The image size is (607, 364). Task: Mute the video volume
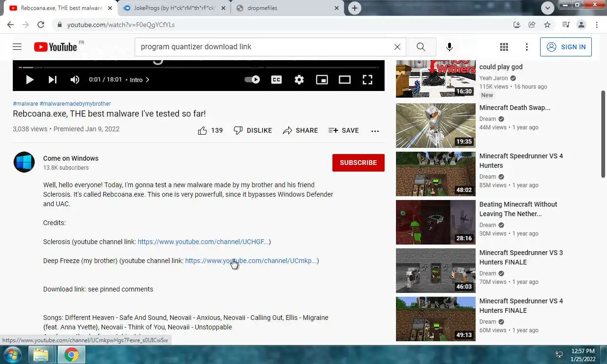(x=75, y=80)
